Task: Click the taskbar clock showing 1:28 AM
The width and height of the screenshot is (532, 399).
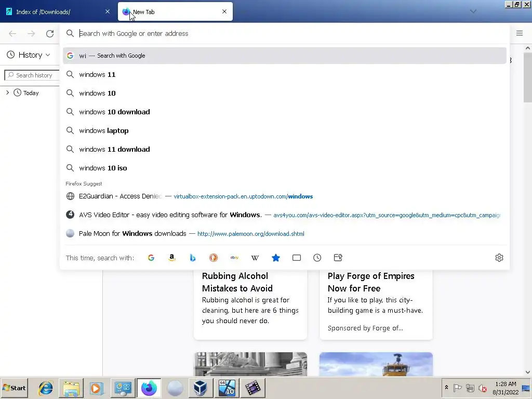Action: (x=506, y=388)
